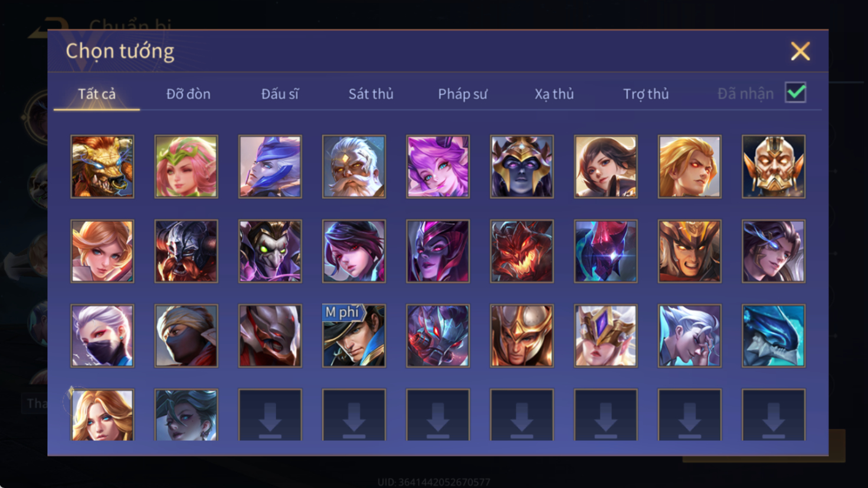Toggle the 'Đã nhận' checkbox
The height and width of the screenshot is (488, 868).
(795, 93)
